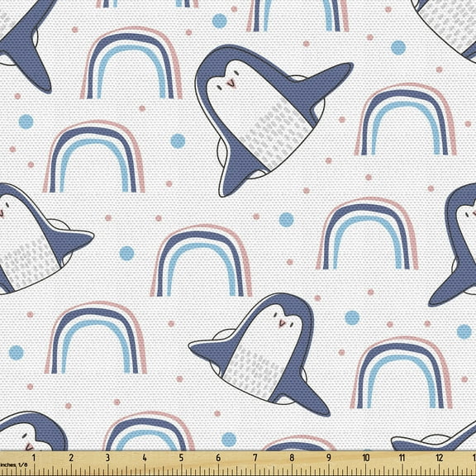Image resolution: width=476 pixels, height=476 pixels.
Task: Click the number 6 on the ruler
Action: pos(218,458)
